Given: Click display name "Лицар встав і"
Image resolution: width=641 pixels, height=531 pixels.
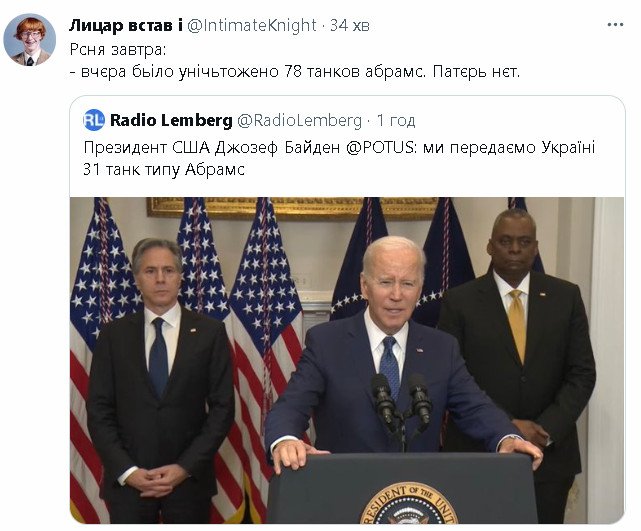Looking at the screenshot, I should point(125,24).
